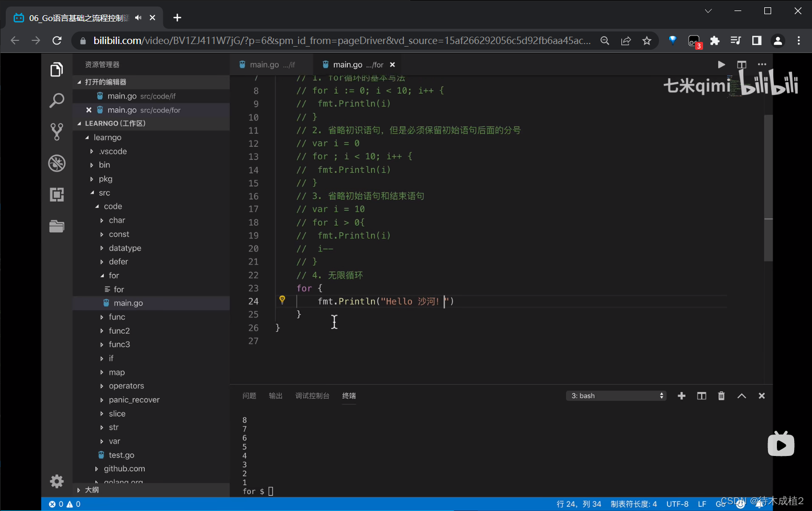Open Source Control in activity bar

pos(57,132)
